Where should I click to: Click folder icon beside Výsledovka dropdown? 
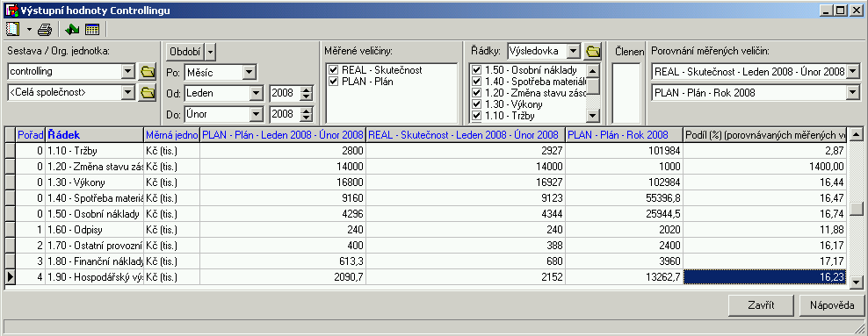coord(593,52)
